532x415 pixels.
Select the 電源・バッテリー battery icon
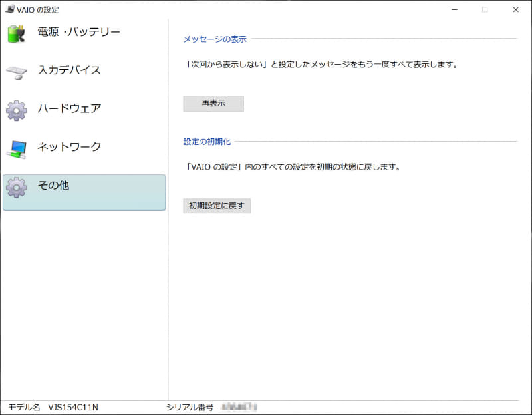[17, 32]
